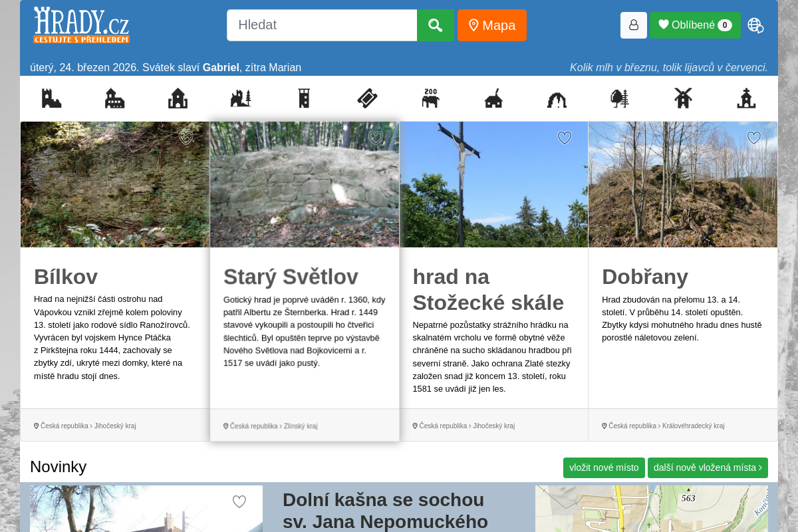Image resolution: width=798 pixels, height=532 pixels.
Task: Open the Mapa button
Action: coord(492,25)
